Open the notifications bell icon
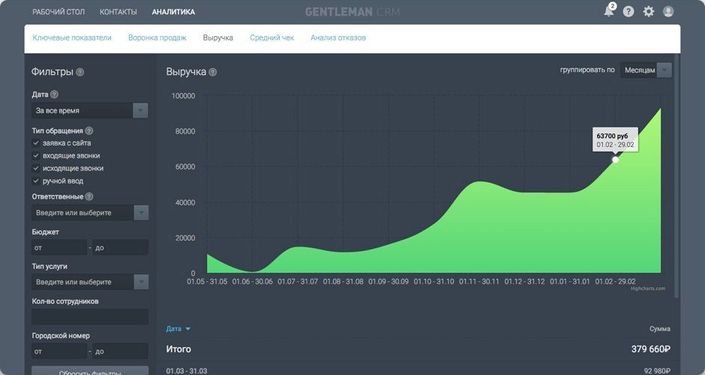Screen dimensions: 705x375 coord(609,10)
